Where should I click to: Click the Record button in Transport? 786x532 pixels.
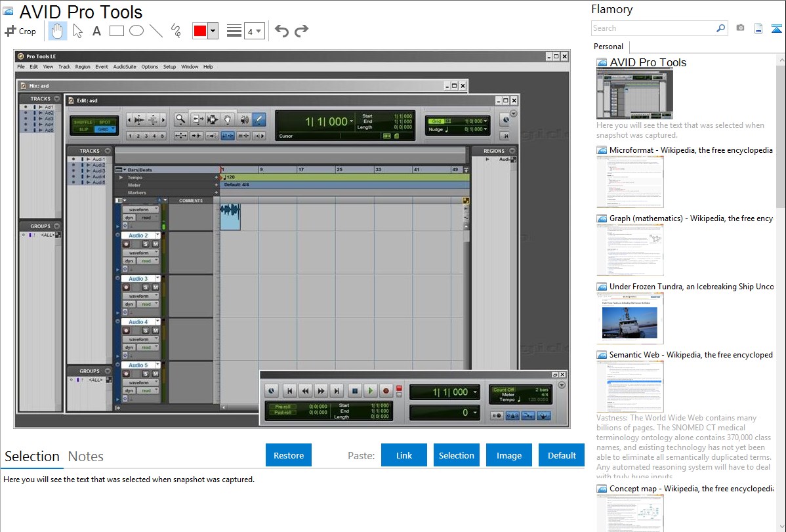(x=386, y=390)
